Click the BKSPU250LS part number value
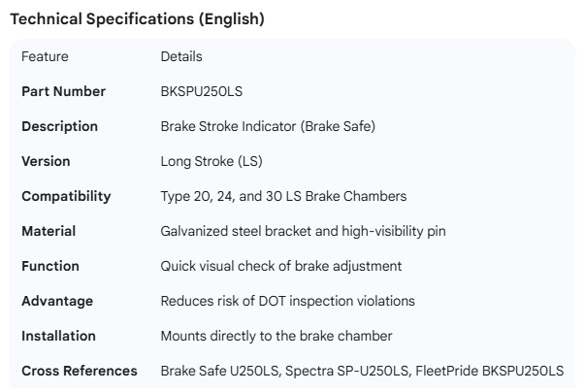Viewport: 585px width, 392px height. click(202, 91)
